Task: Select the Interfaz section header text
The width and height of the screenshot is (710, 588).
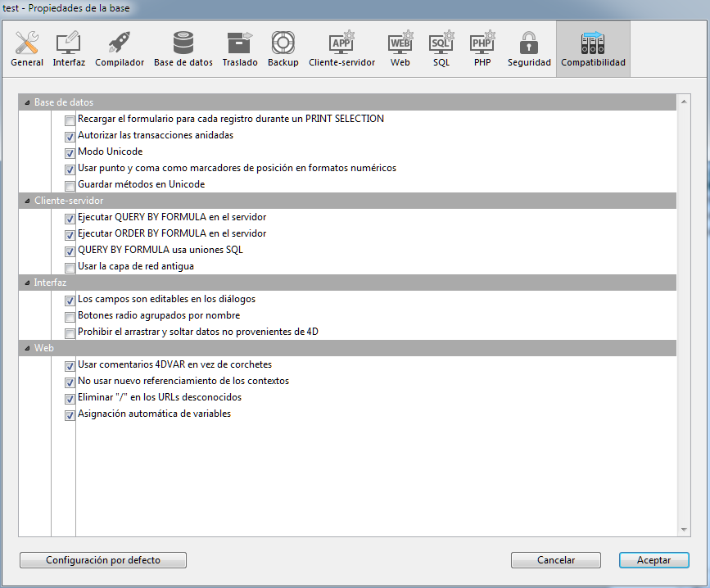Action: tap(50, 283)
